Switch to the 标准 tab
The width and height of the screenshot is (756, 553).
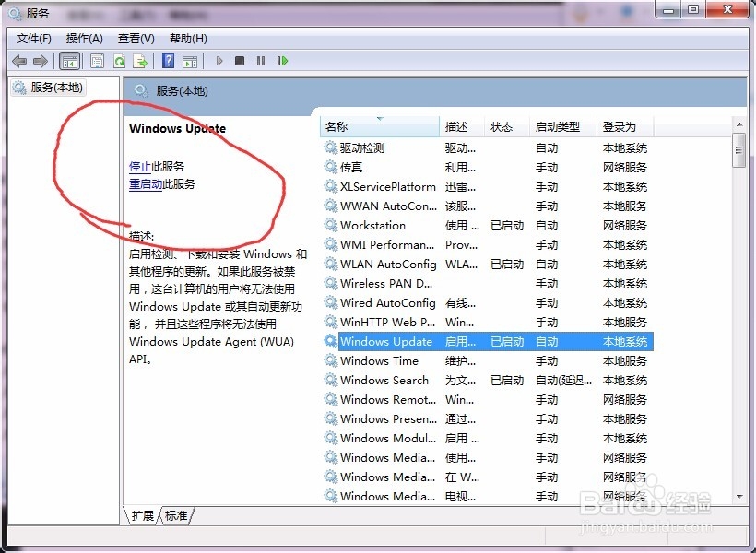click(x=176, y=515)
